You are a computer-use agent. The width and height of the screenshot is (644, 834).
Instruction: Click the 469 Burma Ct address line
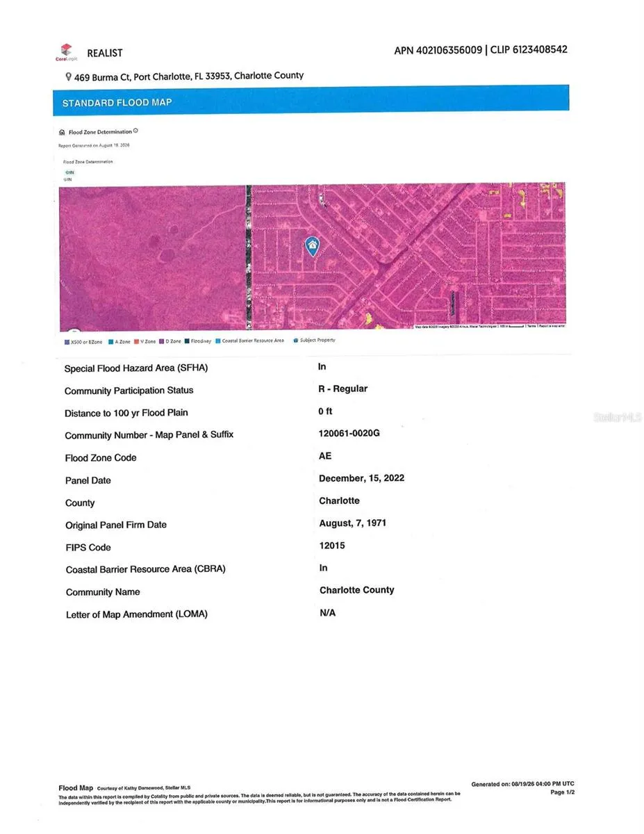tap(189, 76)
